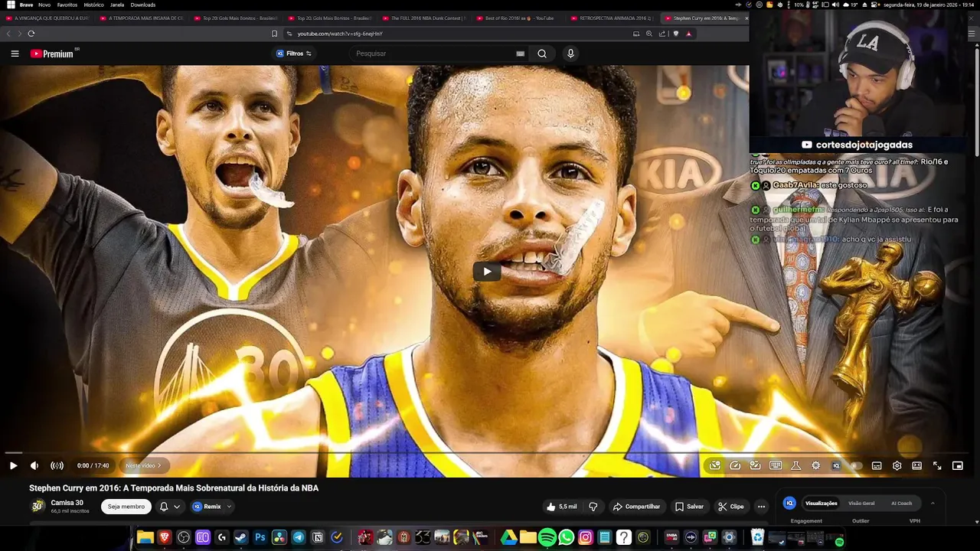The height and width of the screenshot is (551, 980).
Task: Jump to chapter 'Neste vídeo'
Action: pos(143,465)
